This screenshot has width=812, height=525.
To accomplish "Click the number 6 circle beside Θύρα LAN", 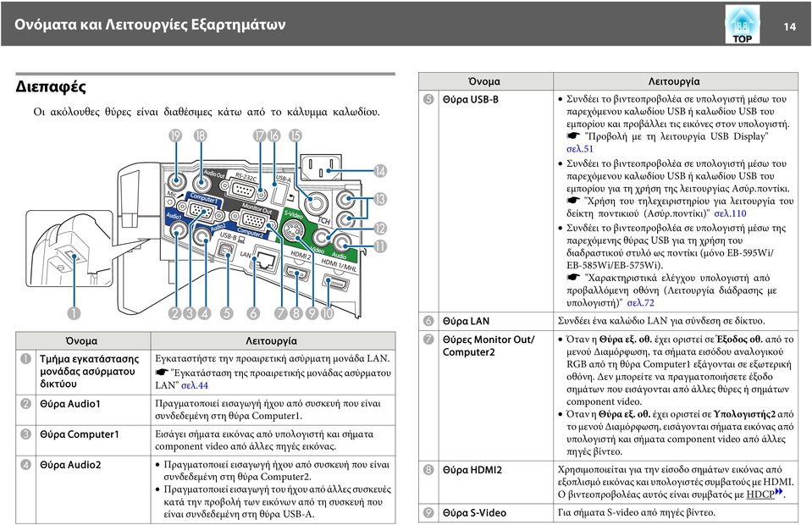I will (428, 321).
